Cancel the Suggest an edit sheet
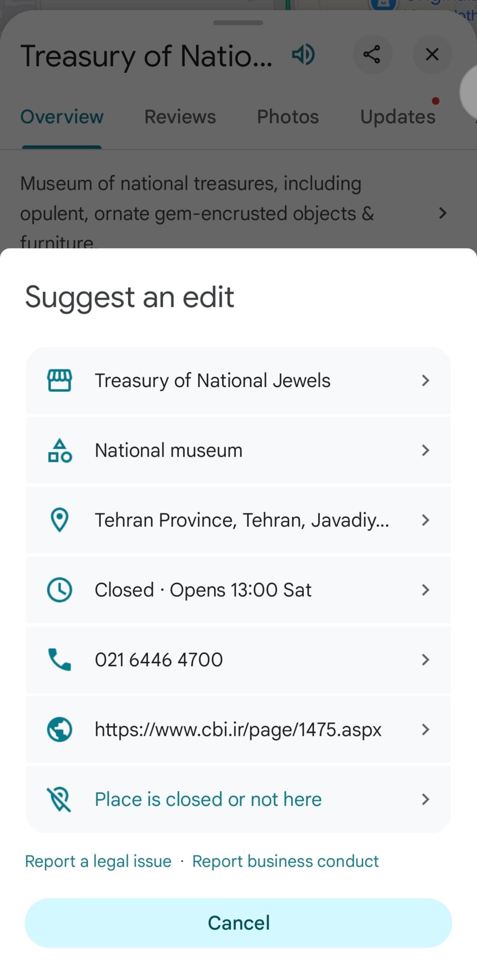This screenshot has width=477, height=980. click(238, 923)
